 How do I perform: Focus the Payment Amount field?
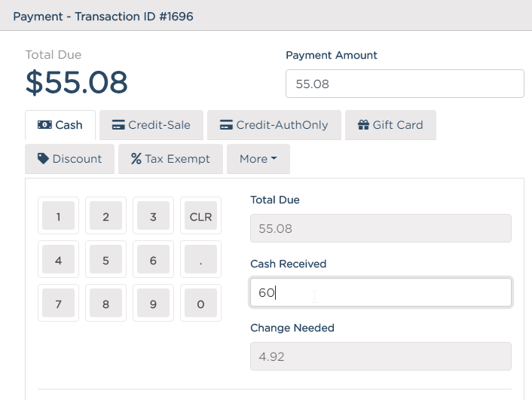tap(405, 84)
